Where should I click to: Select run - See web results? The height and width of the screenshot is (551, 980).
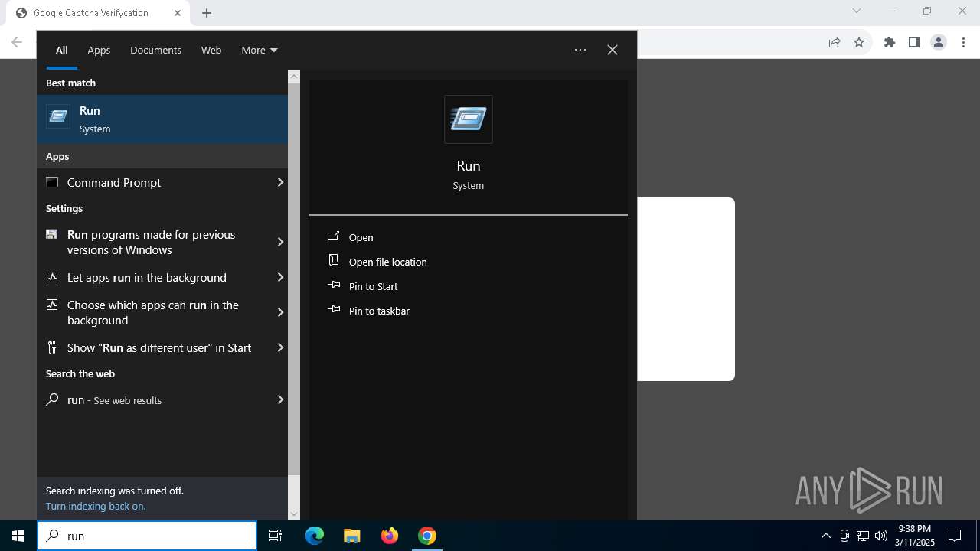coord(153,399)
